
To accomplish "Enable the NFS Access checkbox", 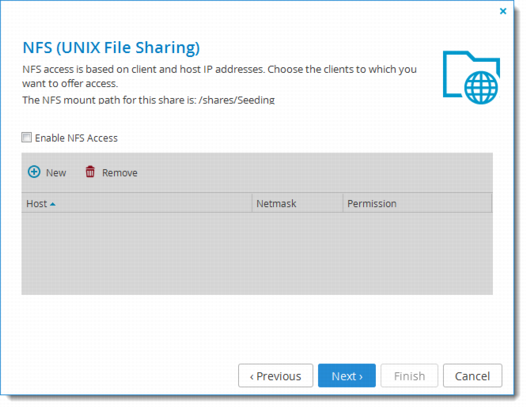I will 27,137.
